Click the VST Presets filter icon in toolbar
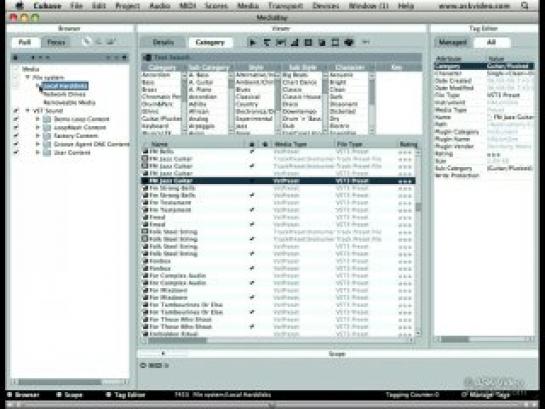Screen dimensions: 545x409 pos(322,42)
